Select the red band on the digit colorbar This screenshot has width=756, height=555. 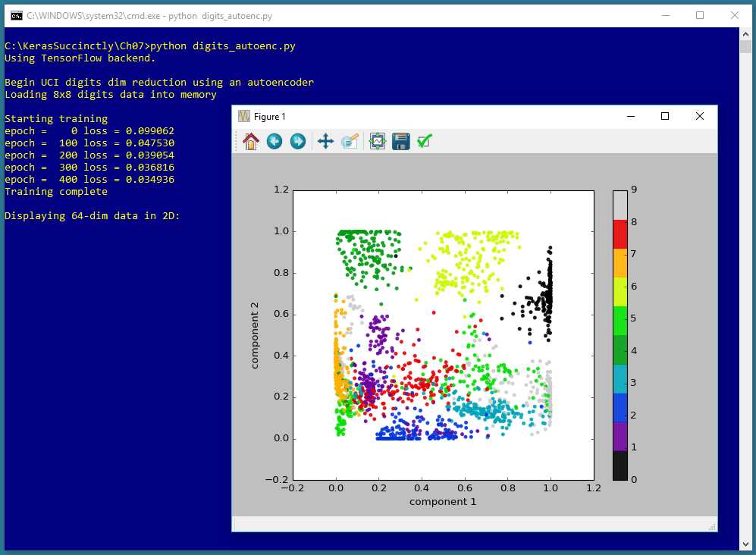click(x=620, y=234)
